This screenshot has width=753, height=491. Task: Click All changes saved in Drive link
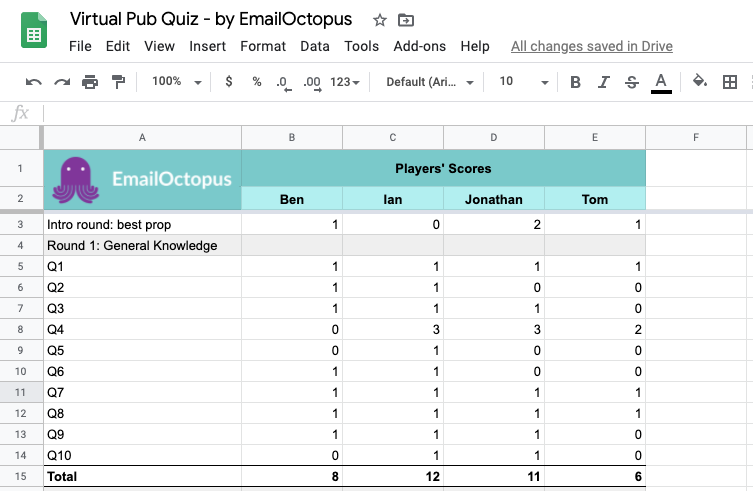(x=591, y=46)
